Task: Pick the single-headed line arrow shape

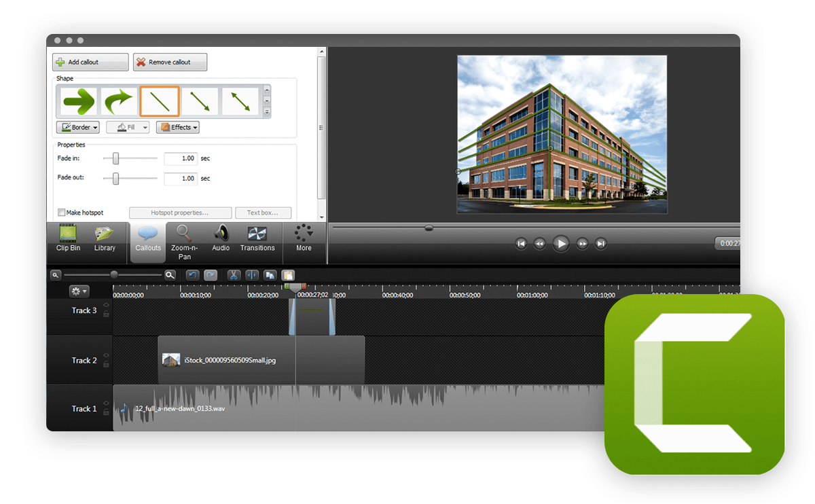Action: click(200, 102)
